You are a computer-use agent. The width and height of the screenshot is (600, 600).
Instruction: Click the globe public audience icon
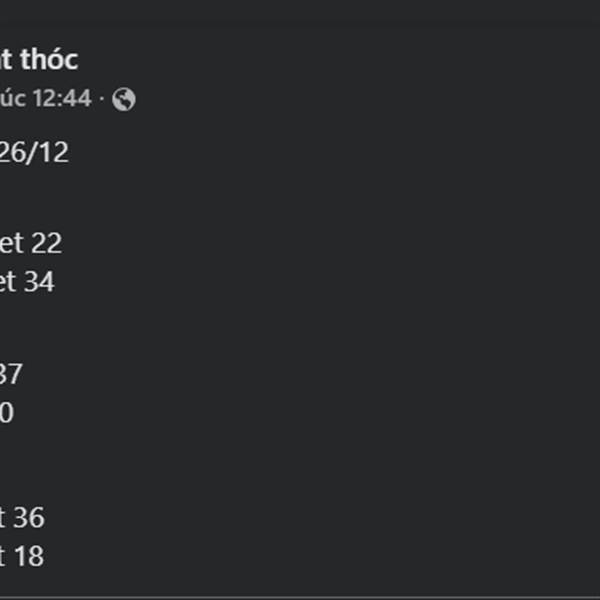click(124, 99)
